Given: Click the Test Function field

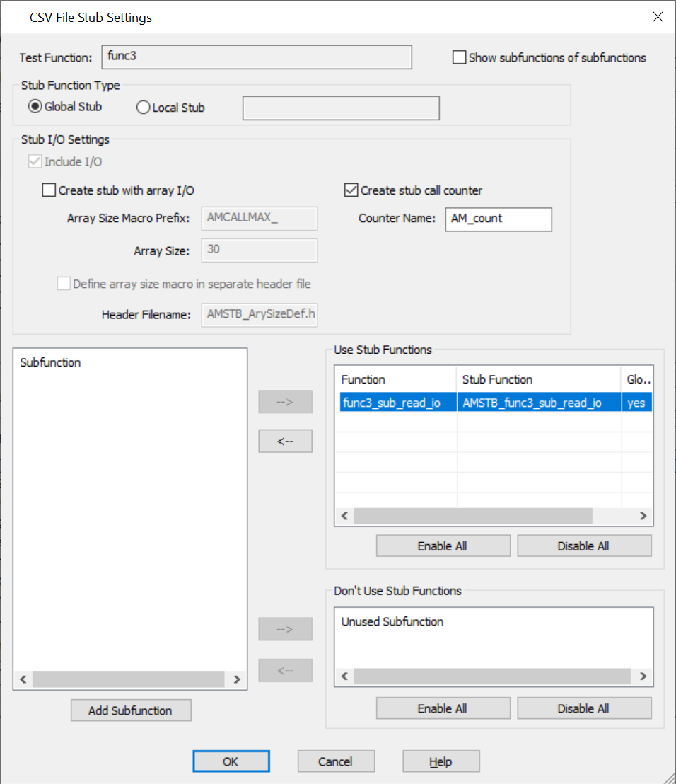Looking at the screenshot, I should click(257, 57).
